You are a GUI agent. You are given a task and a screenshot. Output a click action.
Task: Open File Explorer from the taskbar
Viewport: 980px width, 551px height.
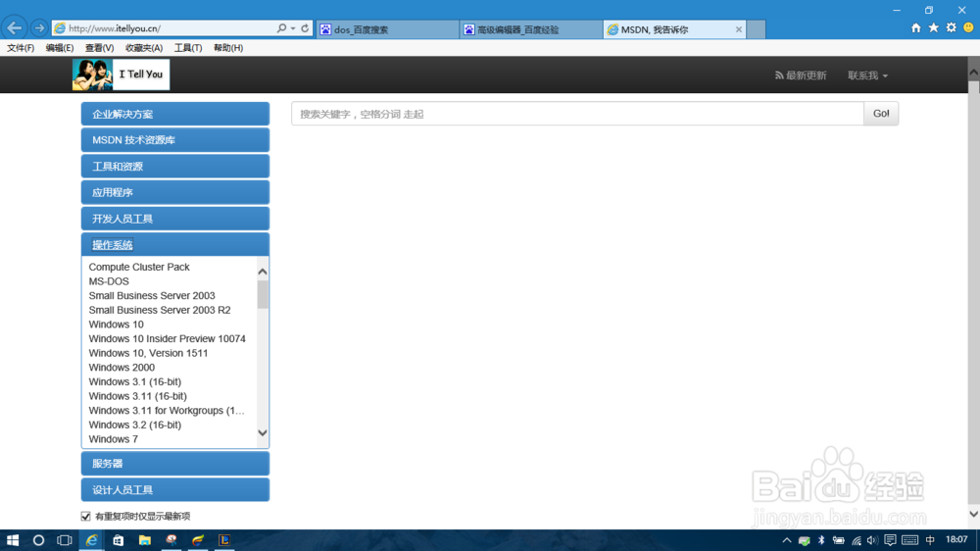click(144, 540)
